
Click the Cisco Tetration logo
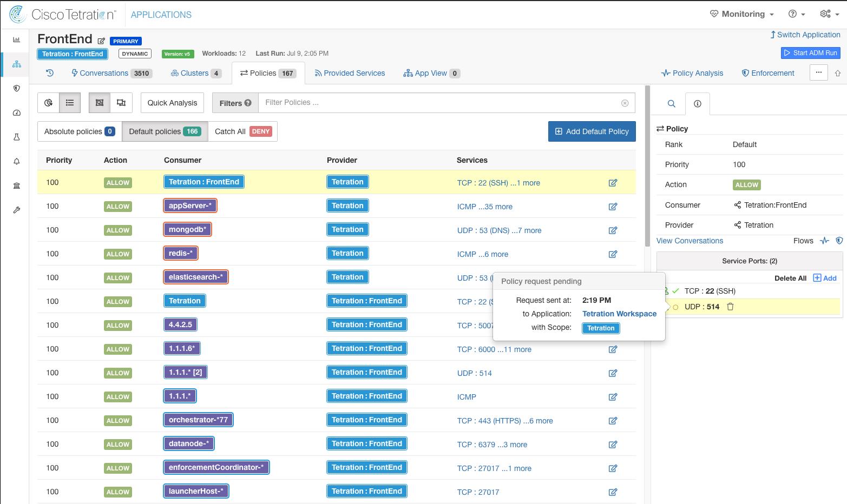(63, 15)
